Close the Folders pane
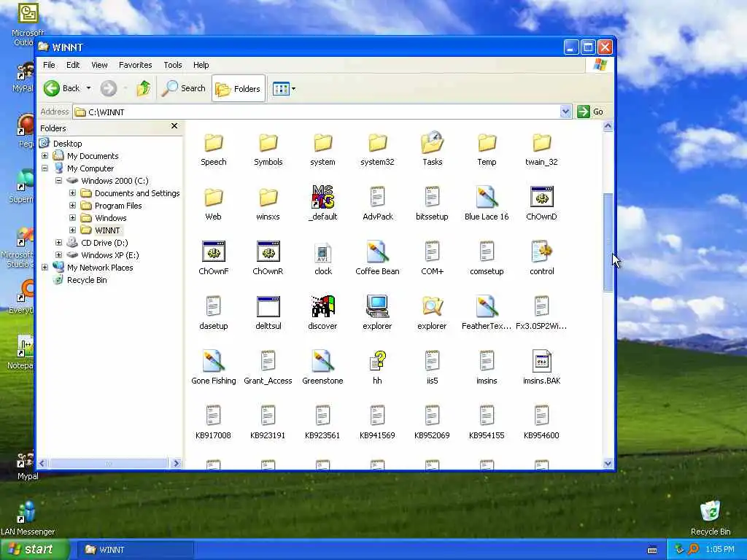This screenshot has height=560, width=747. click(174, 125)
